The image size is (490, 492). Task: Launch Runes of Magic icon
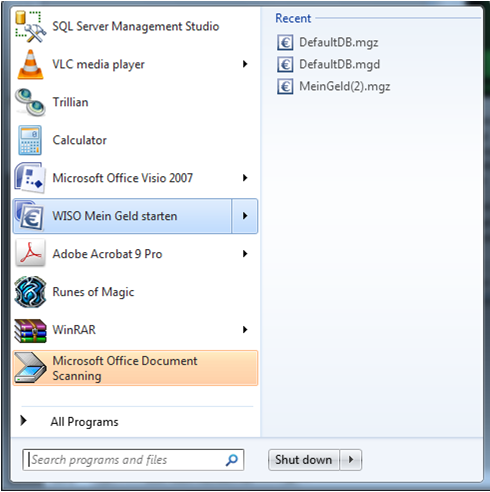tap(30, 292)
